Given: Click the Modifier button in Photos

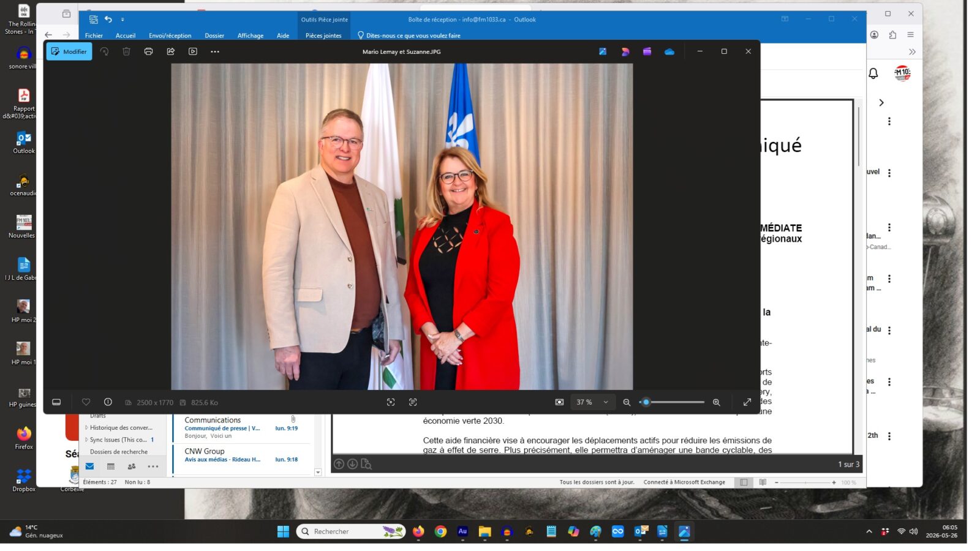Looking at the screenshot, I should point(69,51).
